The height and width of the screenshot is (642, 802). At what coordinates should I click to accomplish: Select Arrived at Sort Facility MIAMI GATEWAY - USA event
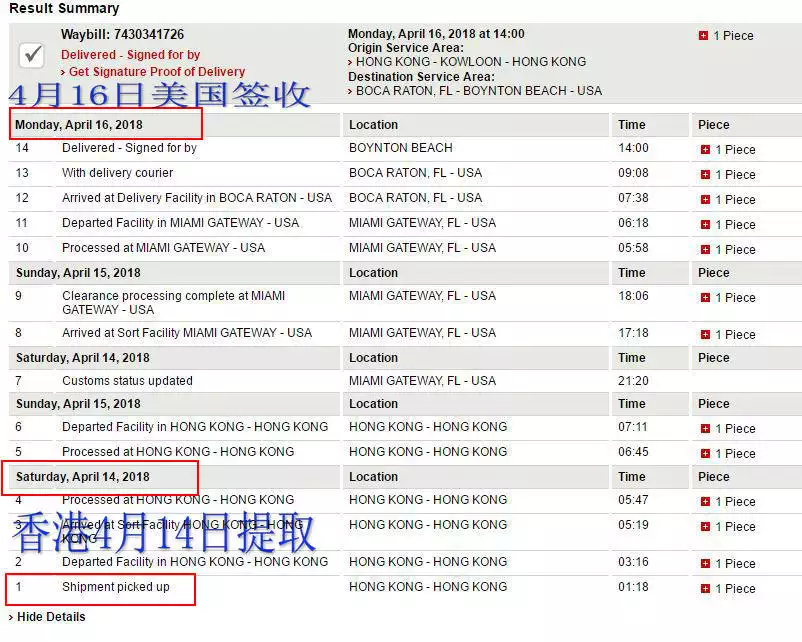pos(187,333)
